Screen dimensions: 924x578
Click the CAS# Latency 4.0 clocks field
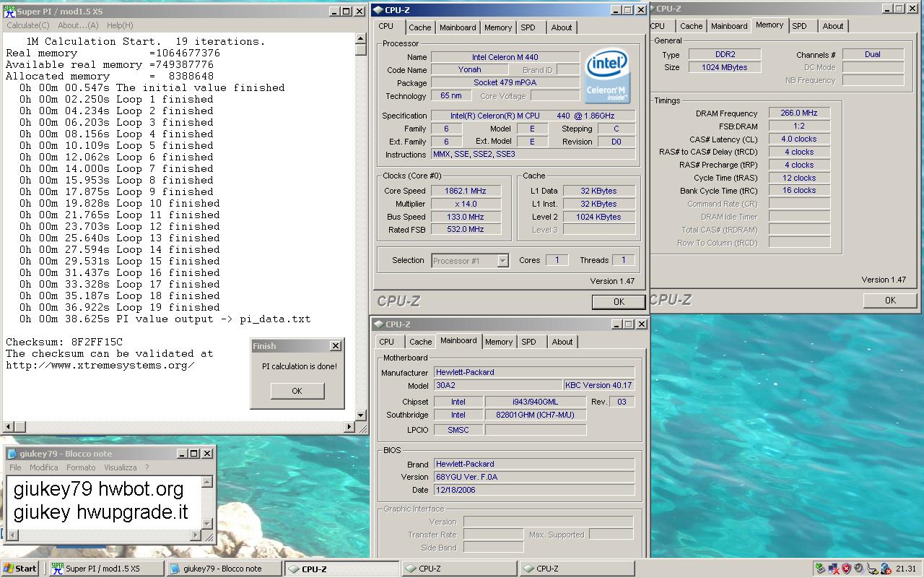[x=799, y=139]
